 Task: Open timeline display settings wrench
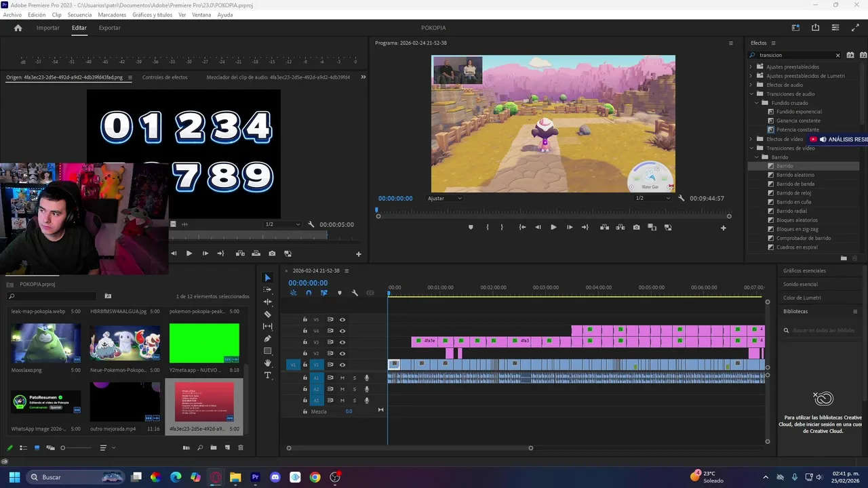point(355,293)
